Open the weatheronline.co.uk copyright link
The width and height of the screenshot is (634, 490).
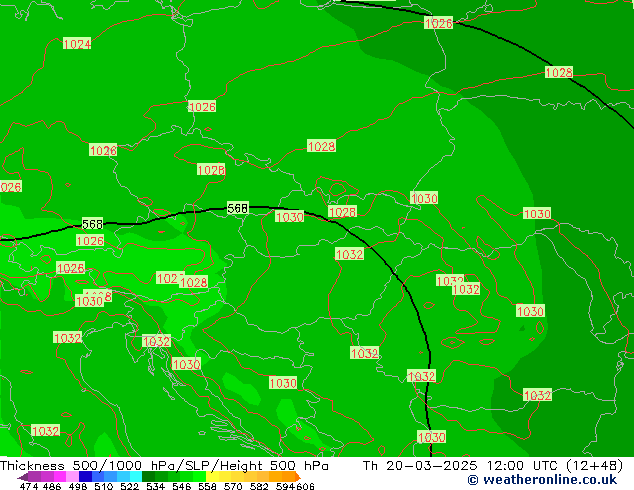(x=542, y=480)
